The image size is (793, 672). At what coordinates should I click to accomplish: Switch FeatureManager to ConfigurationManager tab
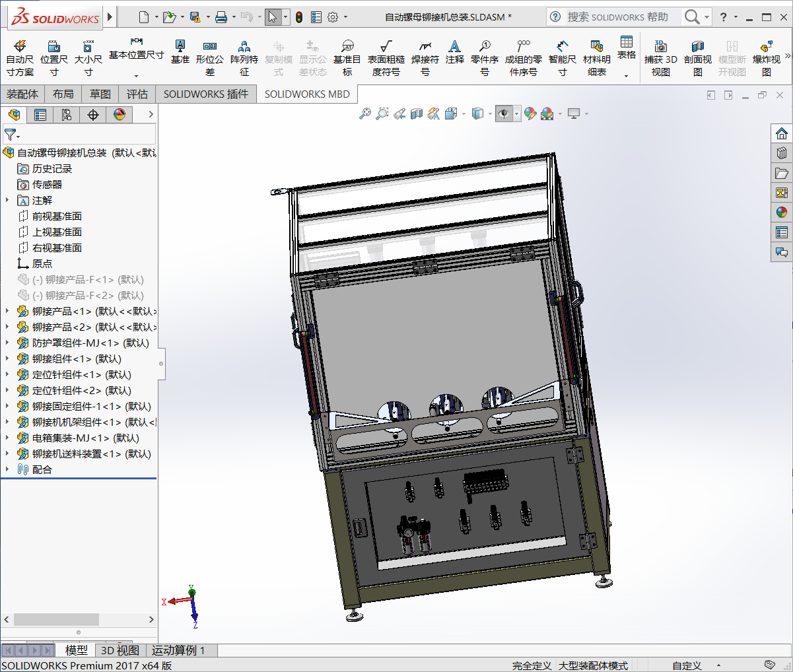66,115
